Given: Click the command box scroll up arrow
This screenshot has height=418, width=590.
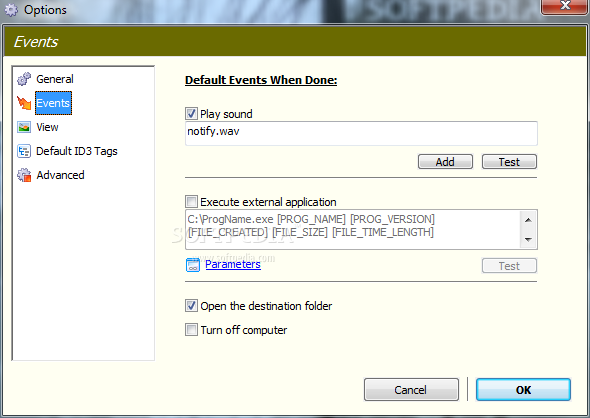Looking at the screenshot, I should coord(528,220).
